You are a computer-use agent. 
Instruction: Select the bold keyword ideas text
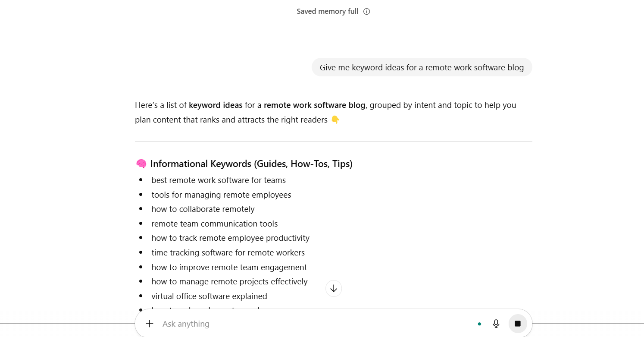[x=216, y=105]
